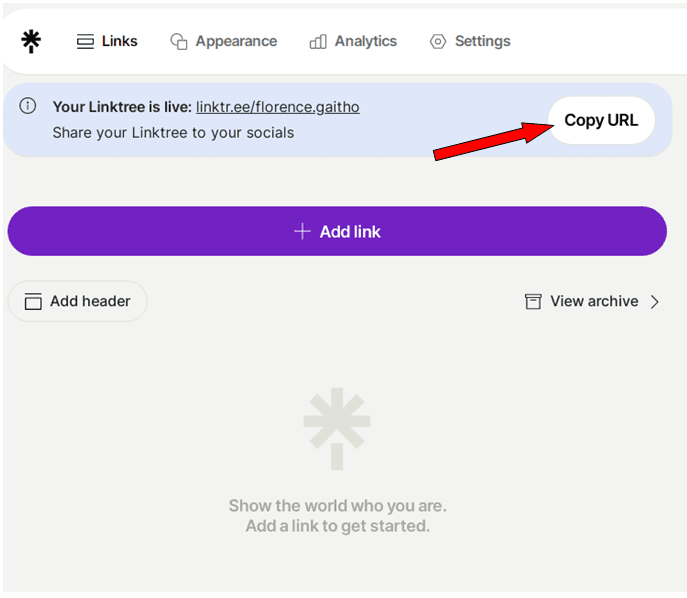687x598 pixels.
Task: Click the purple Add link button
Action: [337, 231]
